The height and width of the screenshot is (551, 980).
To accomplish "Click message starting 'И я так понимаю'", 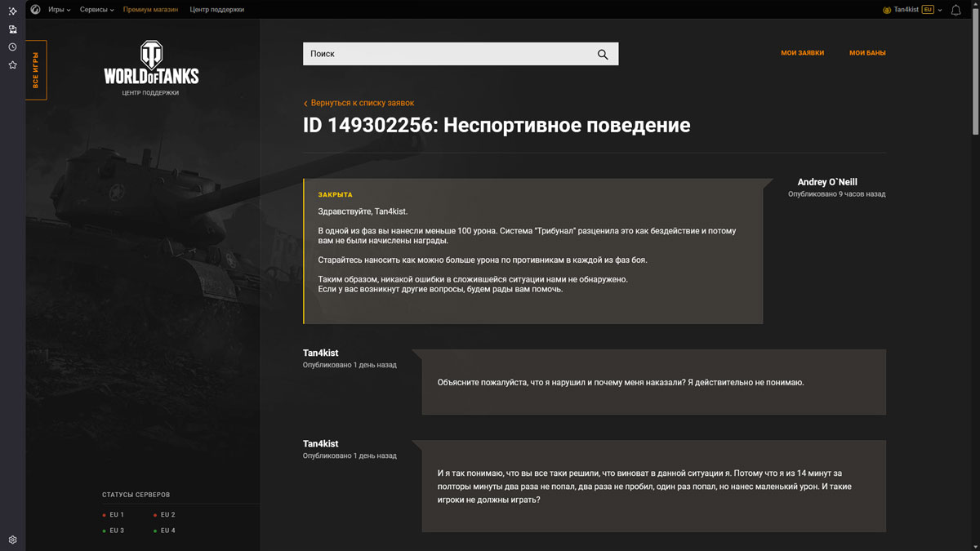I will 645,487.
